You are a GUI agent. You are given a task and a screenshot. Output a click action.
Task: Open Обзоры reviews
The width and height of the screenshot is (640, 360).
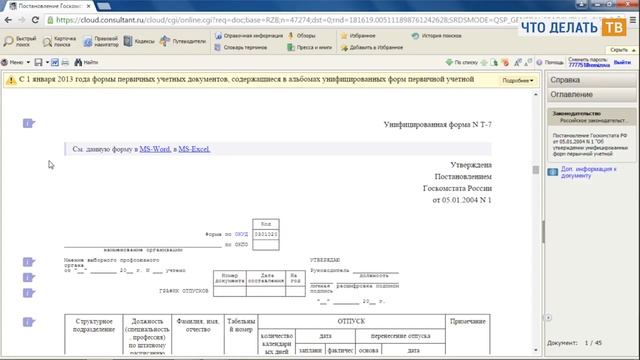(302, 36)
